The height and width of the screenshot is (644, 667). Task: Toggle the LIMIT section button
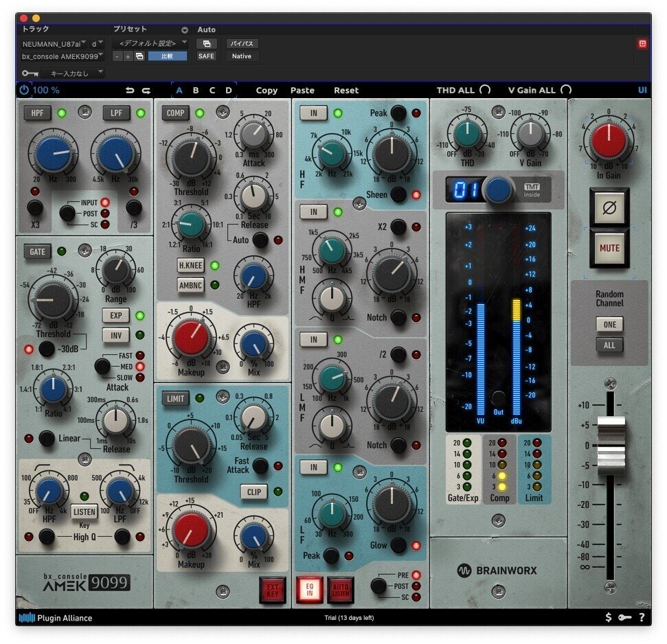coord(175,399)
